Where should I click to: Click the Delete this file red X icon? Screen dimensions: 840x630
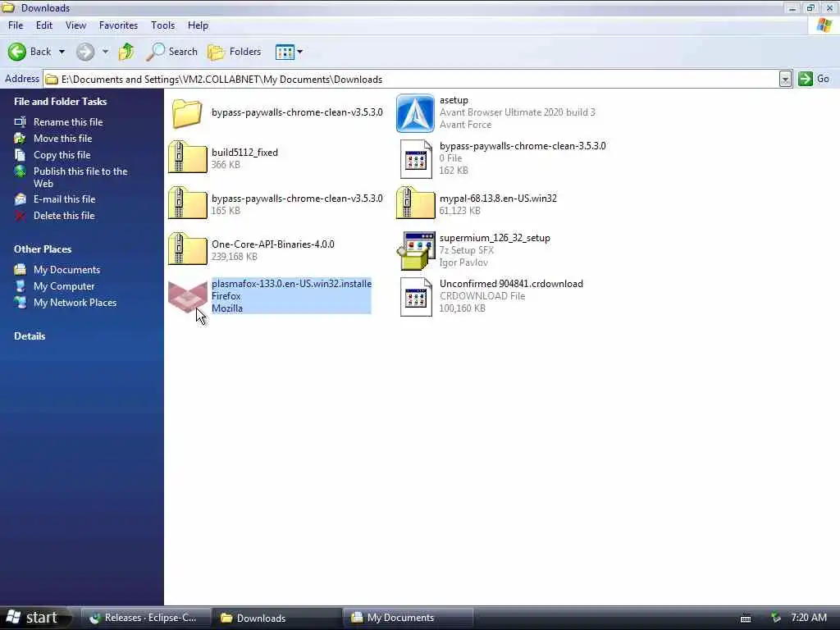[21, 216]
